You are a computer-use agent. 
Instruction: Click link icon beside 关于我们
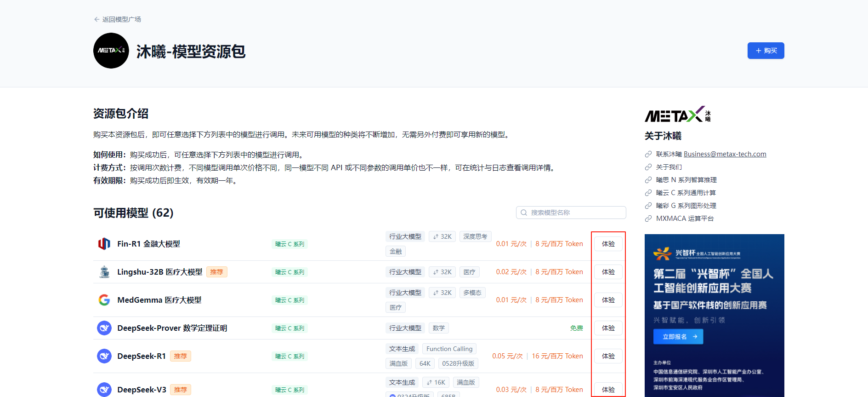tap(648, 167)
